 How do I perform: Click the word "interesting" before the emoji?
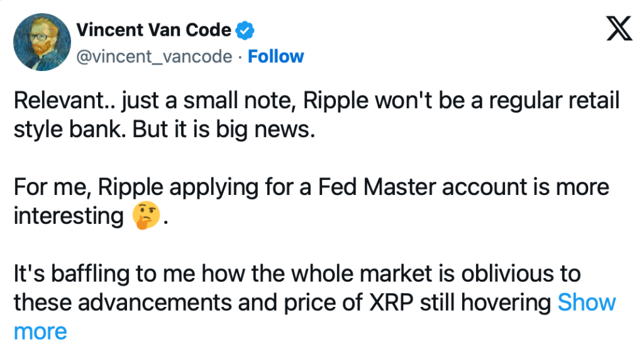[x=68, y=216]
